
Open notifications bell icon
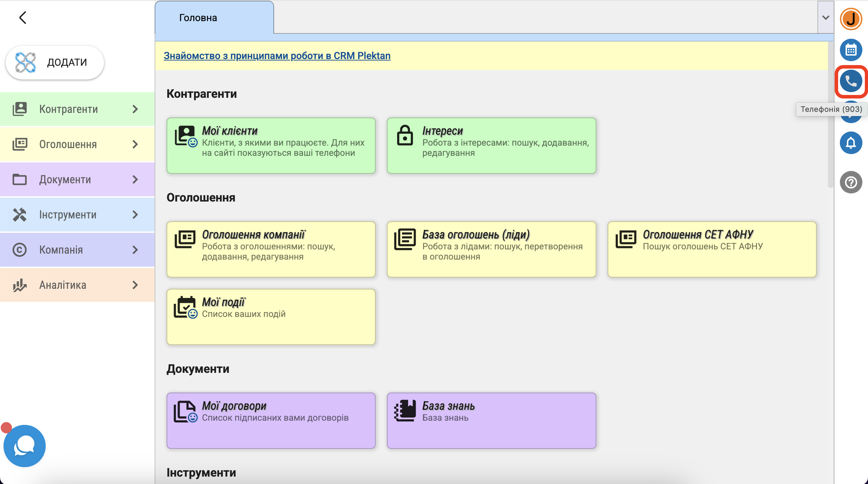850,143
